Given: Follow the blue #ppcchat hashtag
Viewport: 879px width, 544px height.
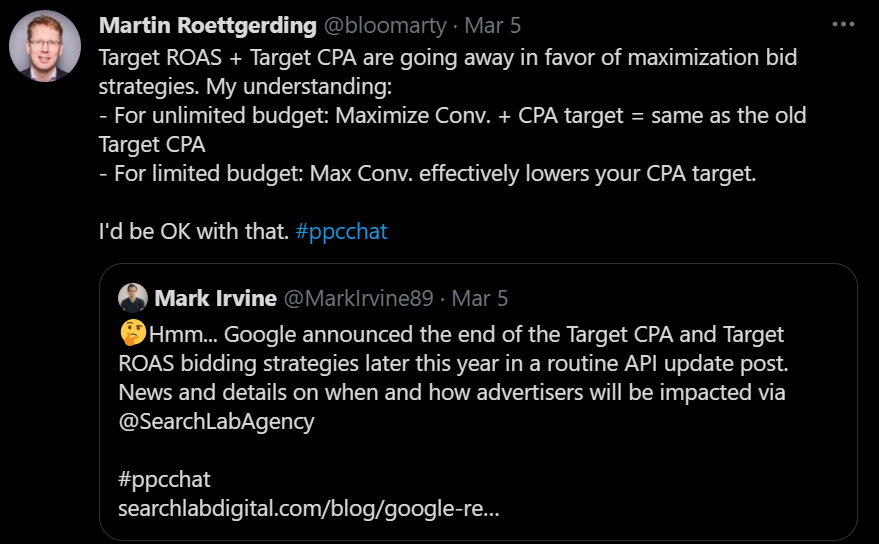Looking at the screenshot, I should (341, 231).
